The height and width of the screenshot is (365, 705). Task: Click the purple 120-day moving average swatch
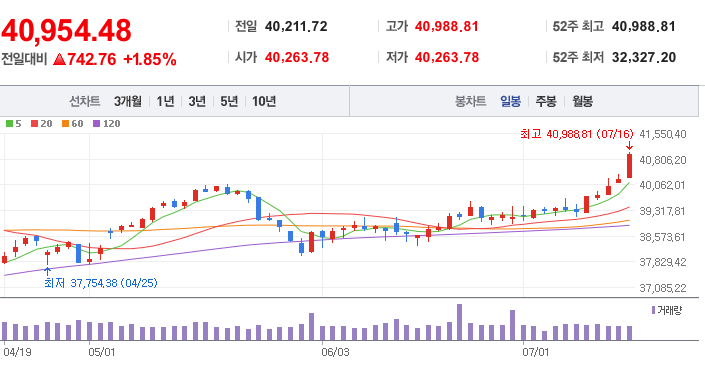[x=96, y=124]
